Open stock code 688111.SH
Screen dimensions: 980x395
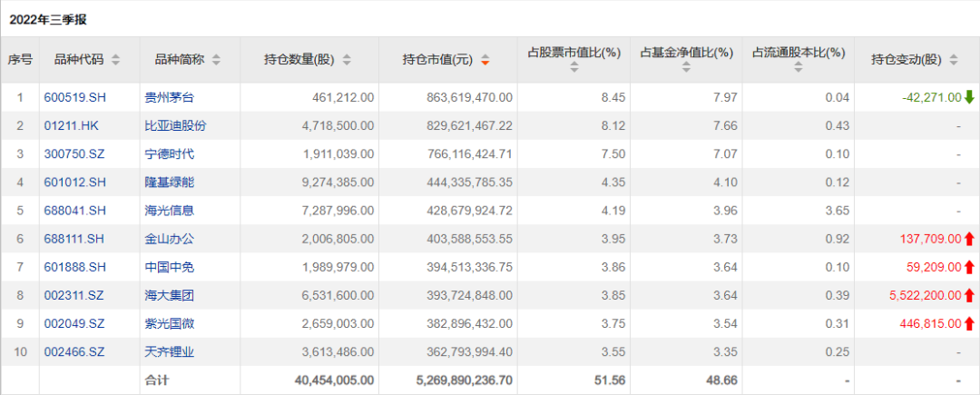coord(75,239)
